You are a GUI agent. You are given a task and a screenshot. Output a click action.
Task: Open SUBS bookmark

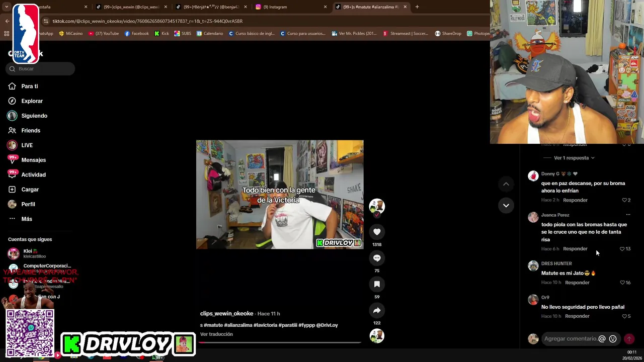tap(183, 34)
